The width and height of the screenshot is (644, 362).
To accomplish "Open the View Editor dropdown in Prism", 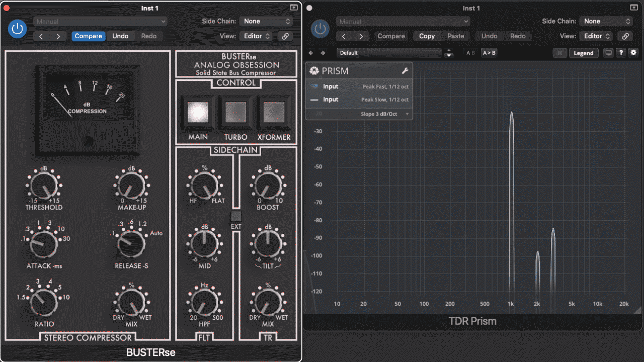I will tap(597, 36).
